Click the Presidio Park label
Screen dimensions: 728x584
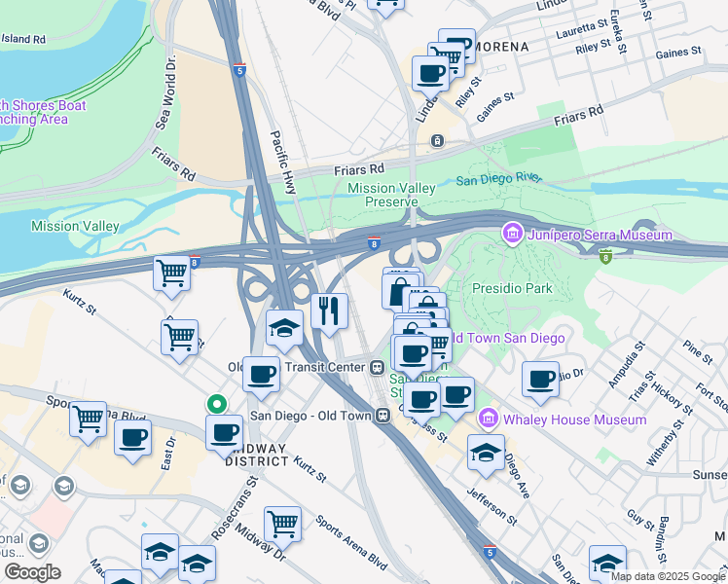point(512,288)
